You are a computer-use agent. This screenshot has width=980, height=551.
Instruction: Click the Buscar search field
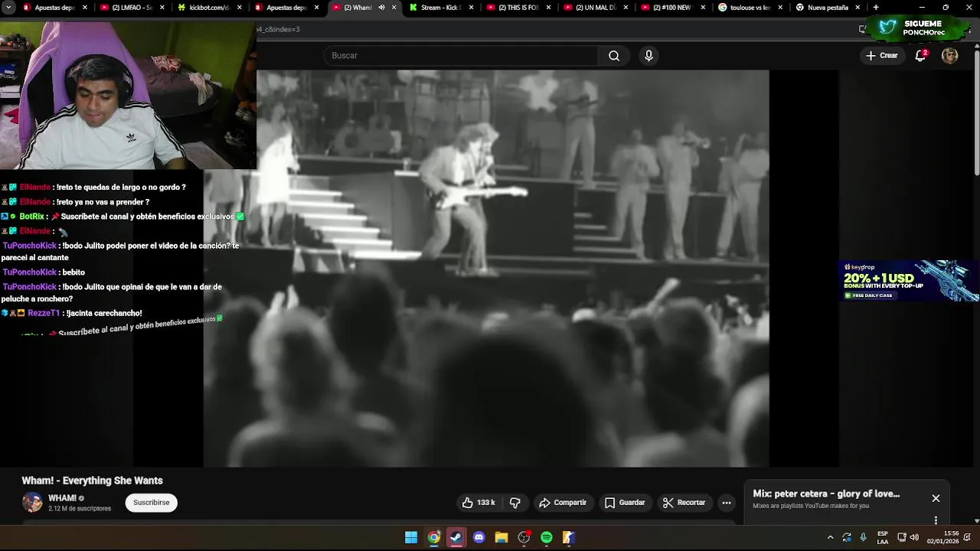[461, 56]
